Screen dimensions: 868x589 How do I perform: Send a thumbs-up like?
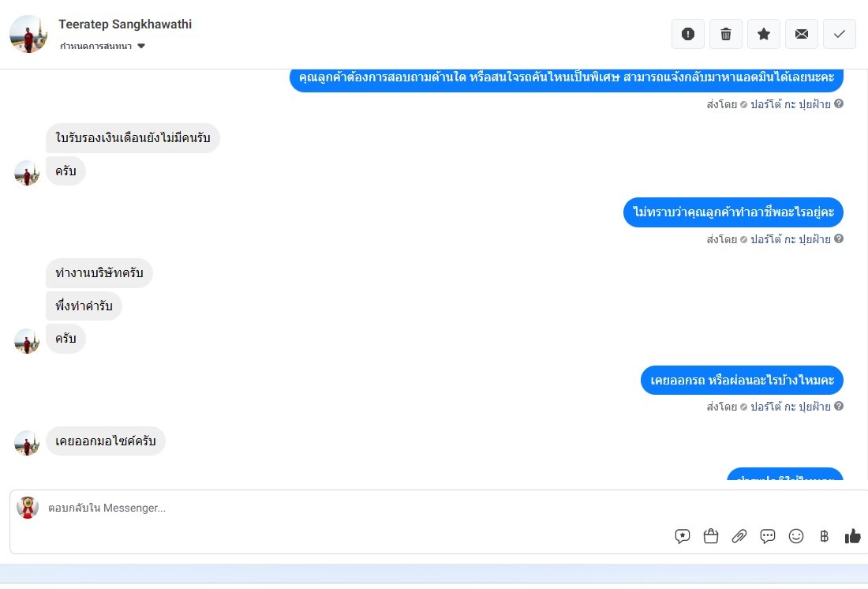click(852, 536)
